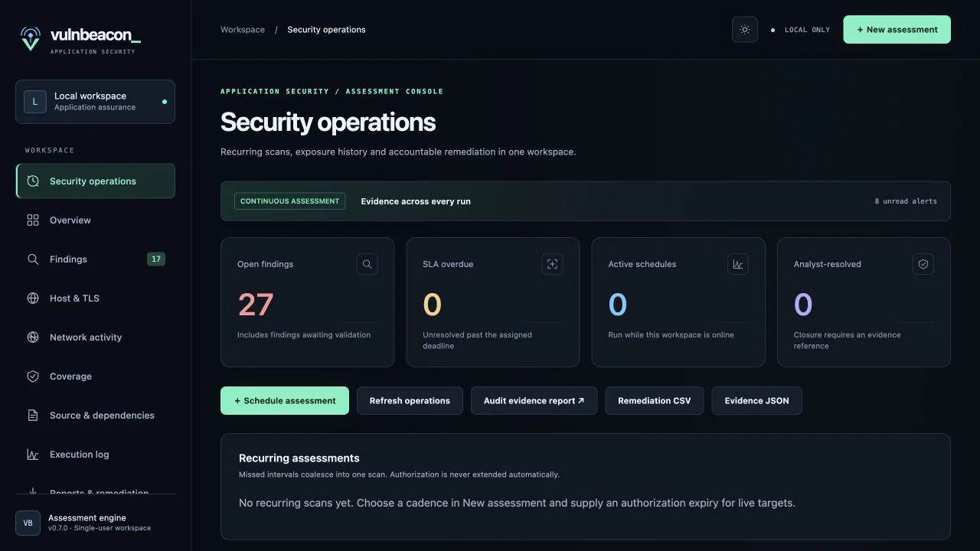The image size is (980, 551).
Task: Navigate to Network activity
Action: pos(96,337)
